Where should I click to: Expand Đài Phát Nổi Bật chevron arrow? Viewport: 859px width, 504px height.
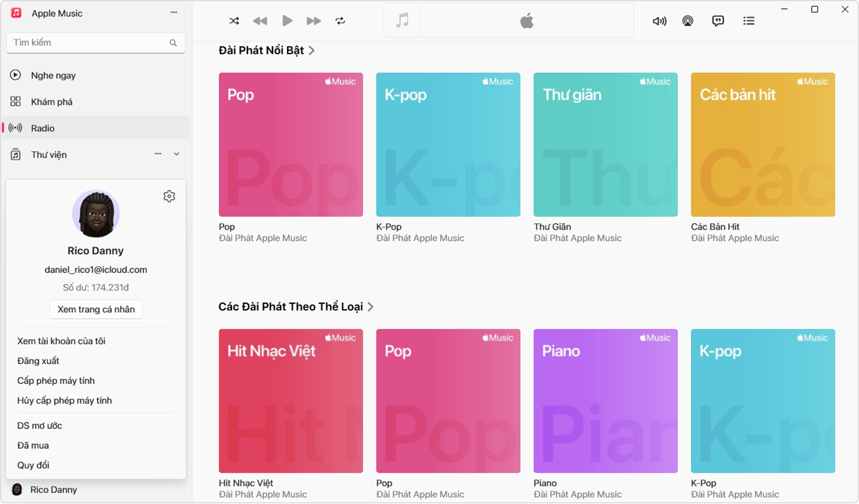tap(312, 51)
